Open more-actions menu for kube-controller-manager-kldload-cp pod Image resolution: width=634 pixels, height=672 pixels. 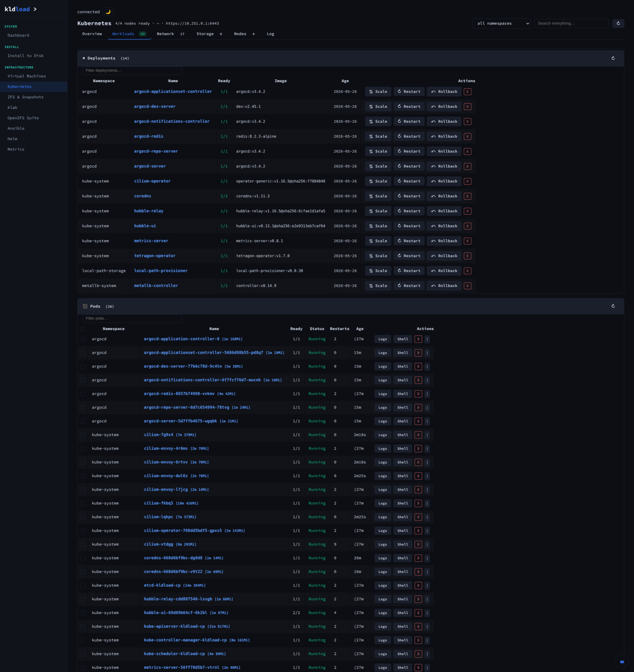coord(427,640)
